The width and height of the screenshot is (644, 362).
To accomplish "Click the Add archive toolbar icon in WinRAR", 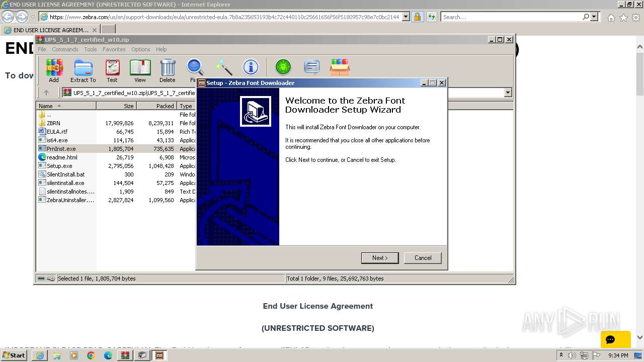I will click(54, 71).
